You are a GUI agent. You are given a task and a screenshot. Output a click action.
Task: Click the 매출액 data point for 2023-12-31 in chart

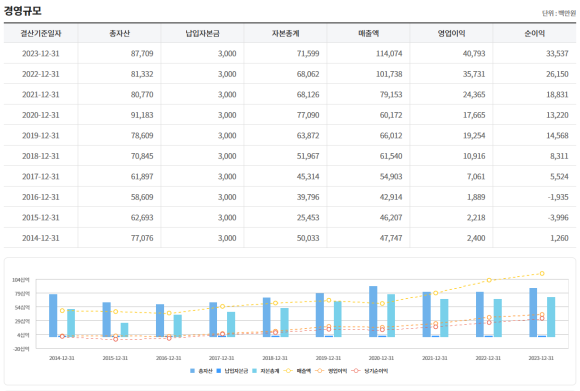542,273
